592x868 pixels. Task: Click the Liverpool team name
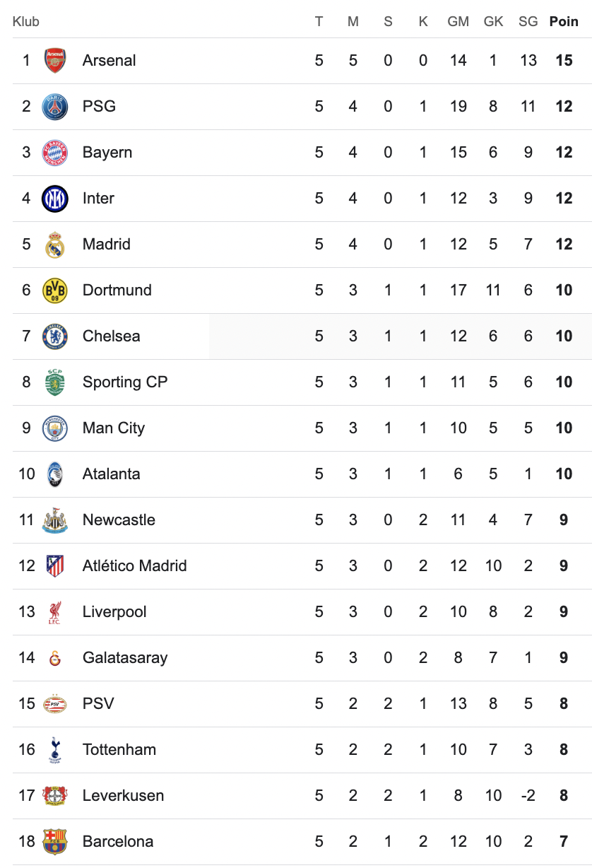click(x=114, y=612)
